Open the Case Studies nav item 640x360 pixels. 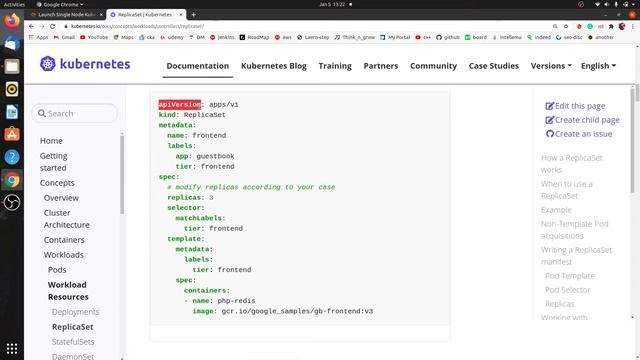click(493, 66)
